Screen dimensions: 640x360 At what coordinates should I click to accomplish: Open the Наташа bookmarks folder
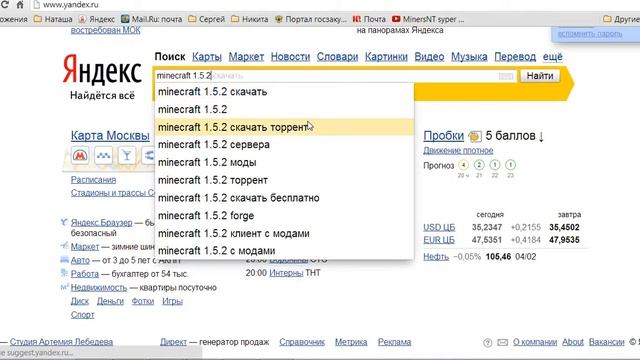pyautogui.click(x=53, y=19)
